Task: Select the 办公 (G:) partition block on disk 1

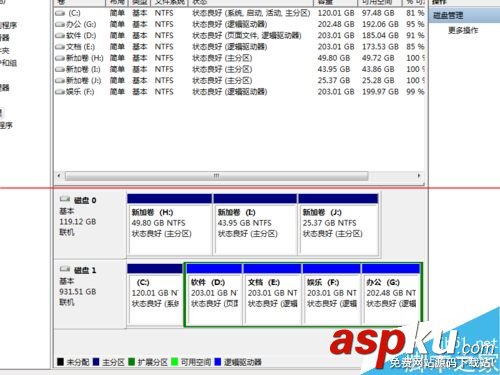Action: (391, 294)
